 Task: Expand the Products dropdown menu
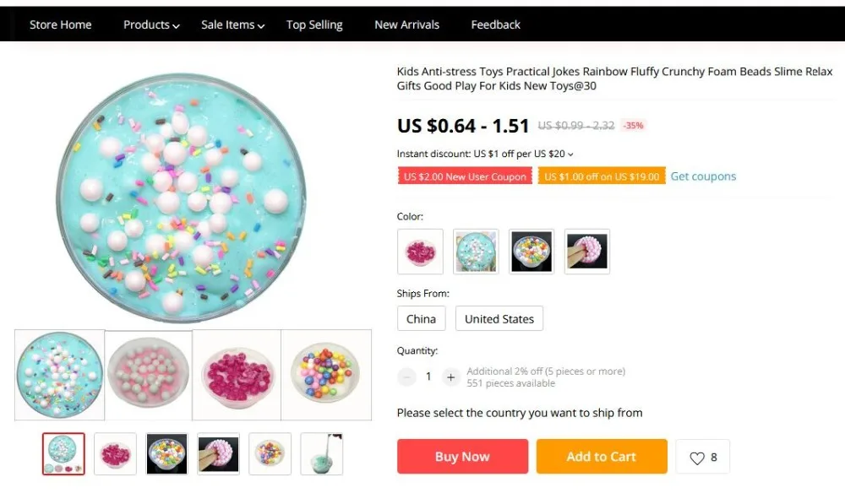click(x=151, y=24)
